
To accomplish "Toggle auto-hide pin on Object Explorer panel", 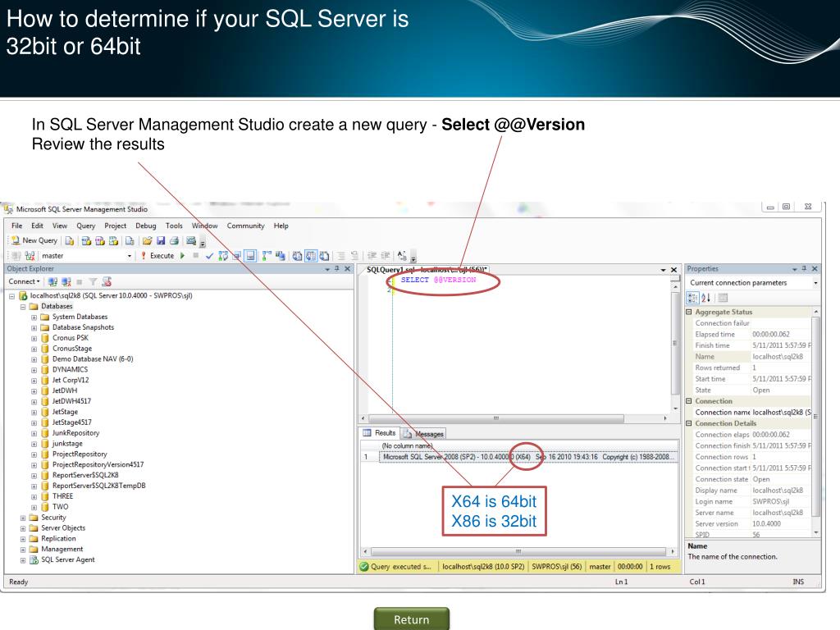I will click(337, 269).
